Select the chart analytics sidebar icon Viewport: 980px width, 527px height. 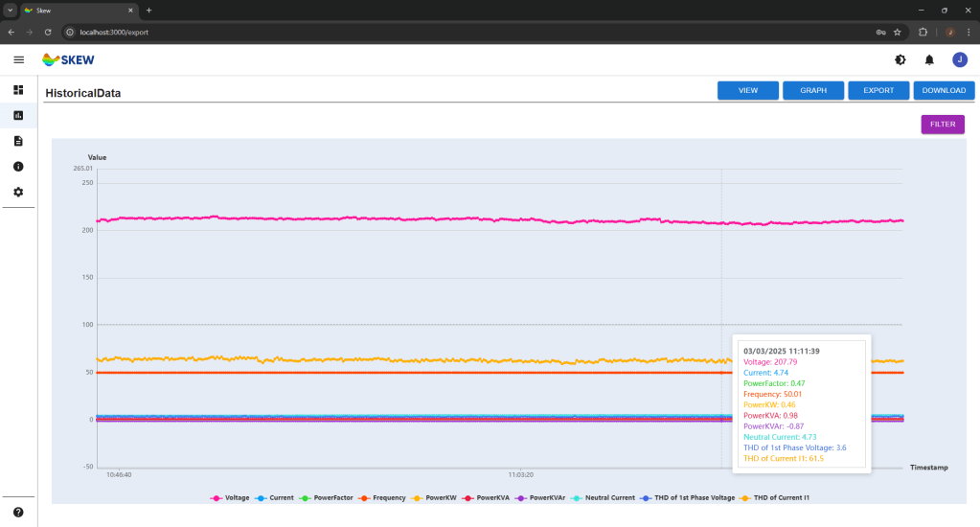pos(18,116)
